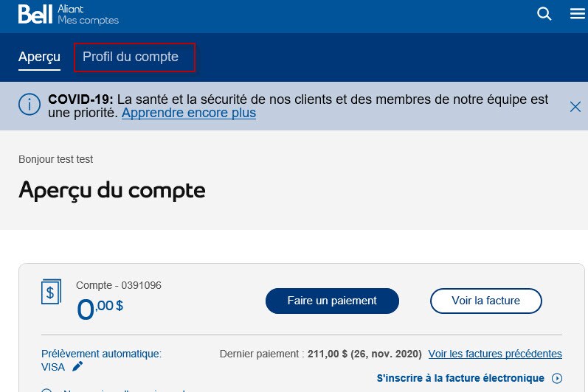Dismiss the COVID-19 banner with the X
The image size is (588, 392).
[575, 106]
